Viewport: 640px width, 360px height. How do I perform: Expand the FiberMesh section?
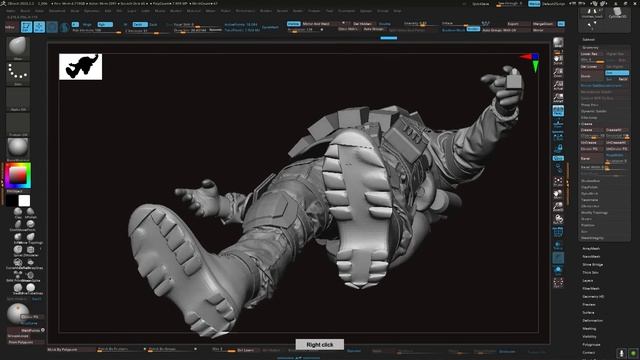point(591,288)
